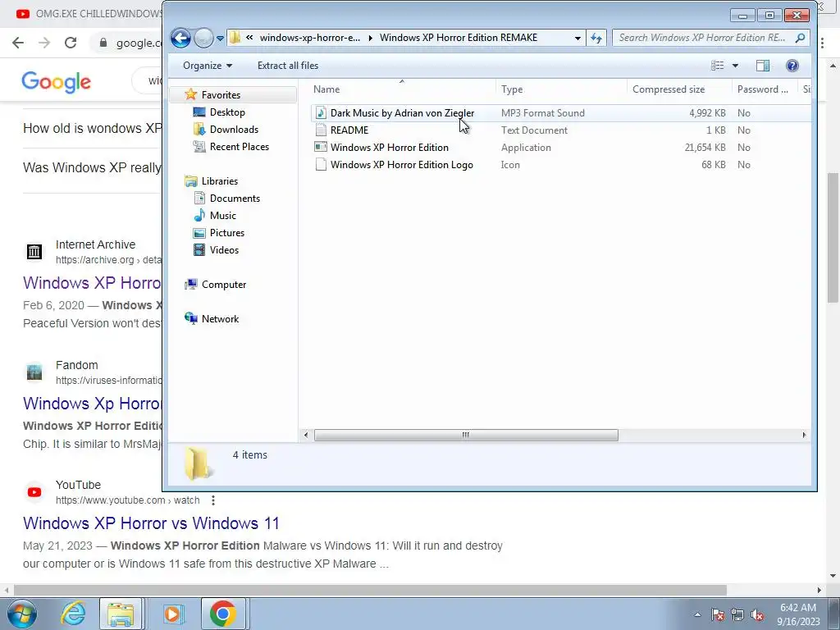Select Windows XP Horror Edition Logo file
Screen dimensions: 840x630
point(401,164)
